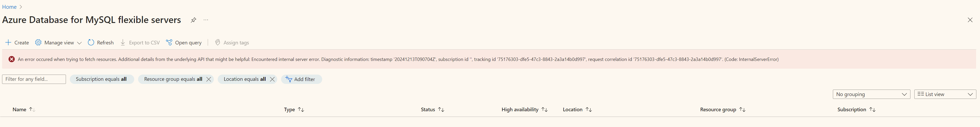This screenshot has height=127, width=980.
Task: Open the ellipsis menu beside the title
Action: click(x=206, y=20)
